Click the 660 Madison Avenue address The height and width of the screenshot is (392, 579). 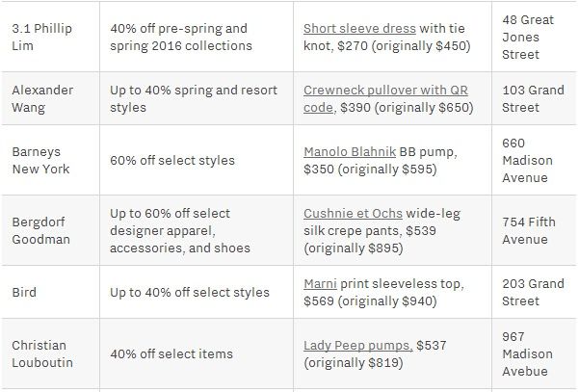pyautogui.click(x=527, y=160)
